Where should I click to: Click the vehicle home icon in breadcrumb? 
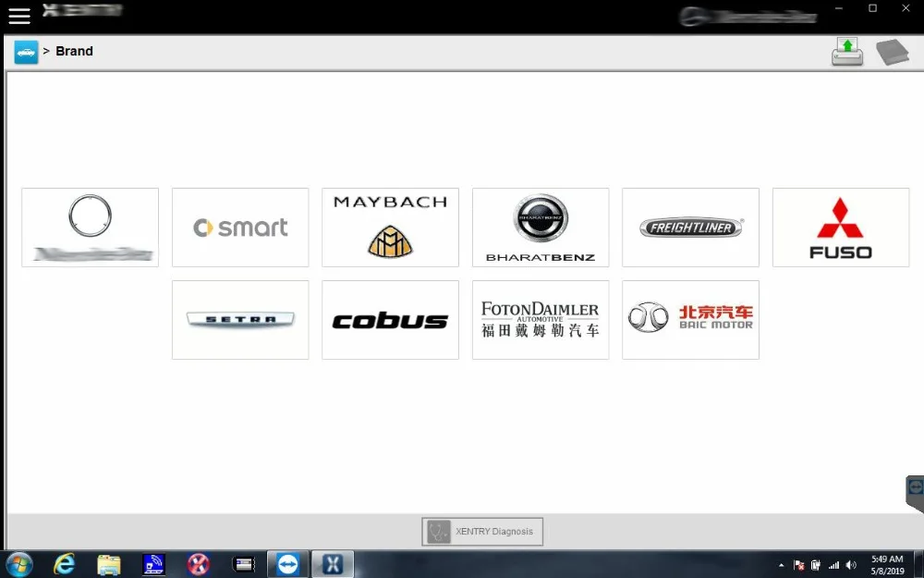point(26,52)
